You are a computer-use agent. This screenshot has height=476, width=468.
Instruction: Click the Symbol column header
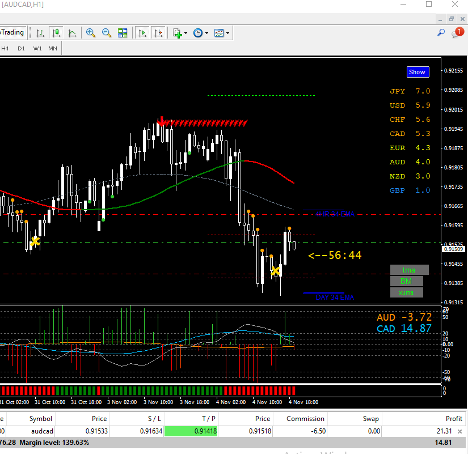(31, 419)
